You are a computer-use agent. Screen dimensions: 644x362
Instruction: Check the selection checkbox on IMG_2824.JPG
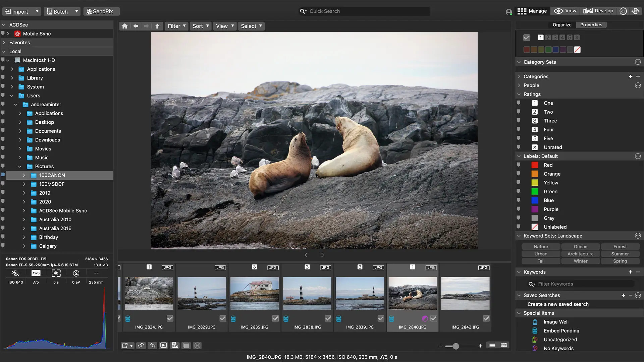[x=170, y=318]
